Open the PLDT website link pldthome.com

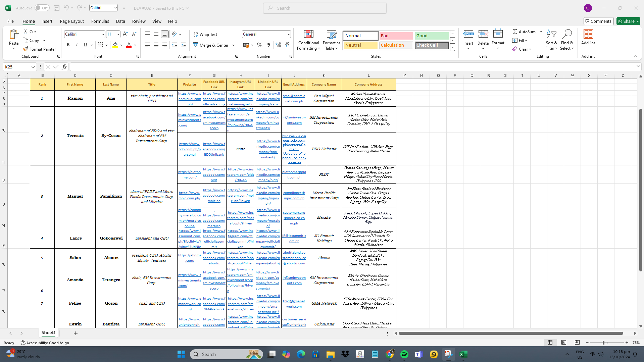pos(190,174)
